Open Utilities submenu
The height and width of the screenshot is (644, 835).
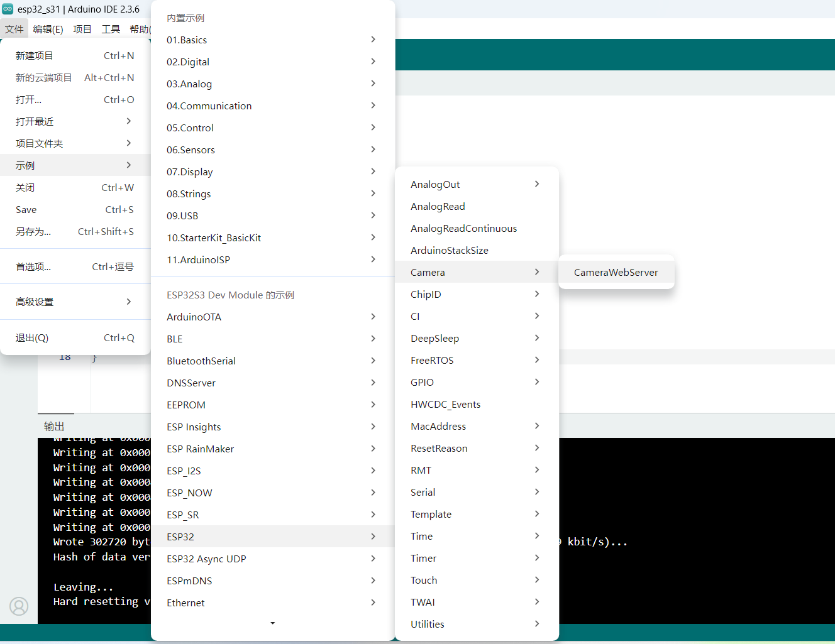[x=477, y=624]
